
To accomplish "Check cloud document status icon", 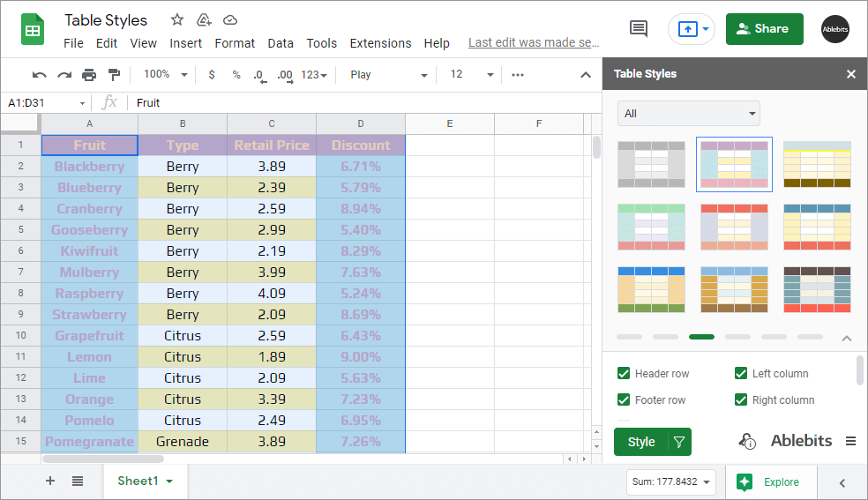I will [230, 20].
